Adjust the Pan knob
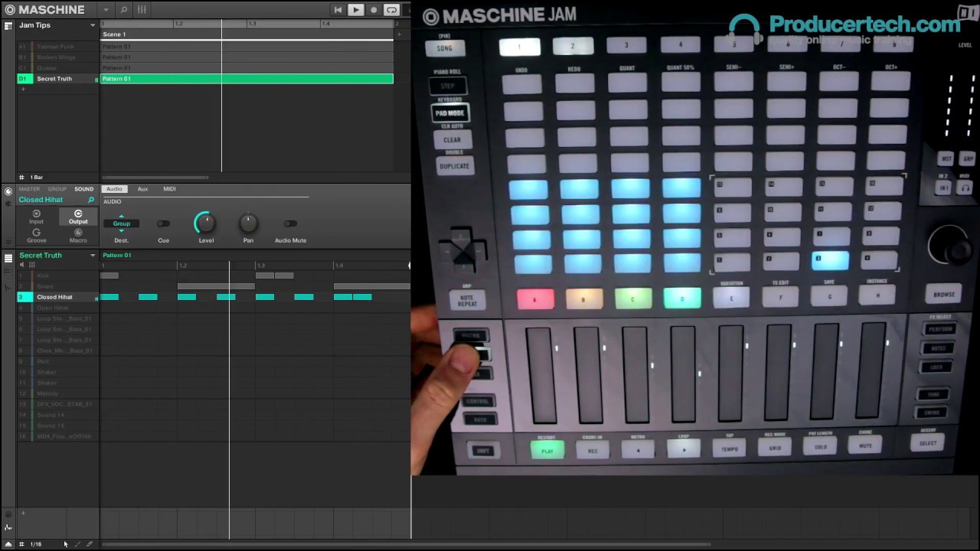 tap(248, 223)
